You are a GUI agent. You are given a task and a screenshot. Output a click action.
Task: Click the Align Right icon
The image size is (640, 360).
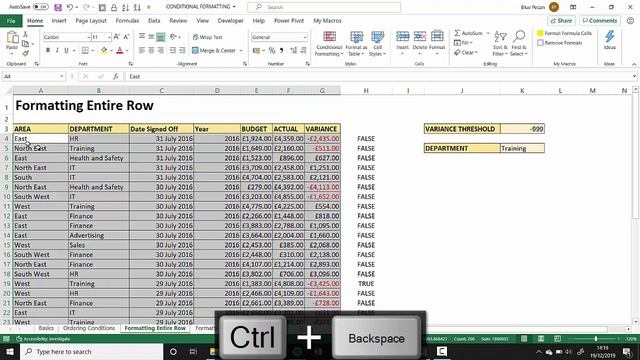click(x=161, y=51)
